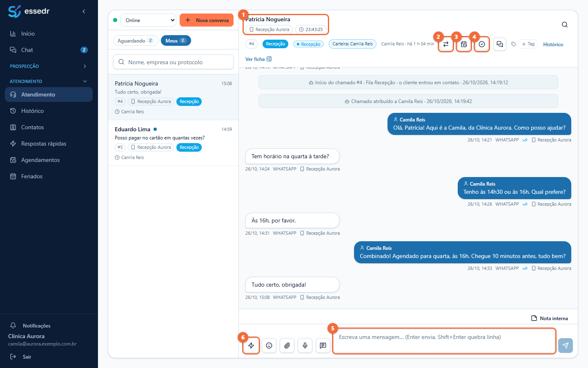588x368 pixels.
Task: Click the tag label icon before + Tag
Action: coord(514,44)
